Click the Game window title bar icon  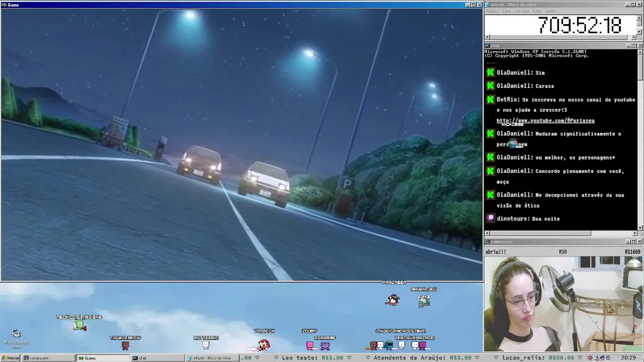pos(4,5)
